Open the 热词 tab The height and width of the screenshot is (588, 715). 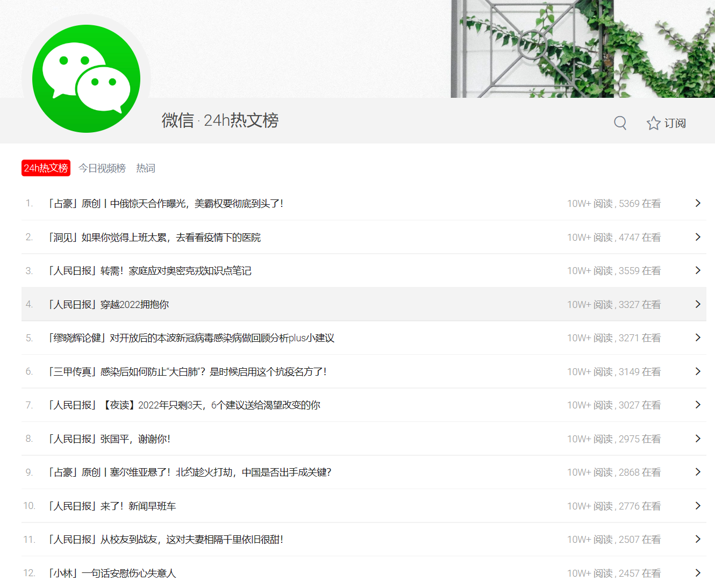point(146,168)
